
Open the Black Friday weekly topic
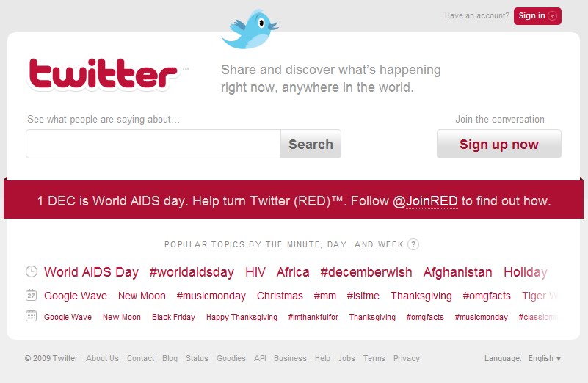pos(173,318)
